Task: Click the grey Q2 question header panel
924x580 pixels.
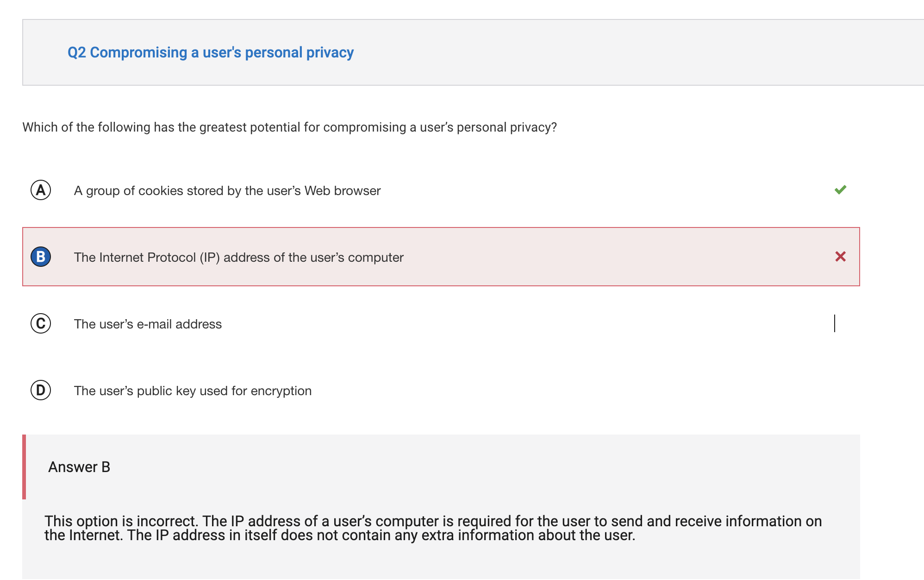Action: pyautogui.click(x=473, y=52)
